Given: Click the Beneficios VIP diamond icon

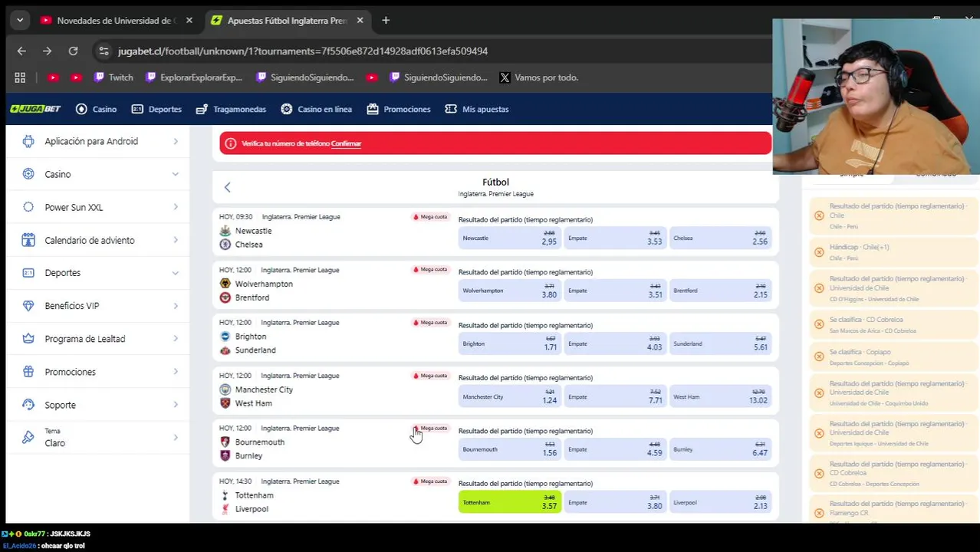Looking at the screenshot, I should pyautogui.click(x=28, y=306).
